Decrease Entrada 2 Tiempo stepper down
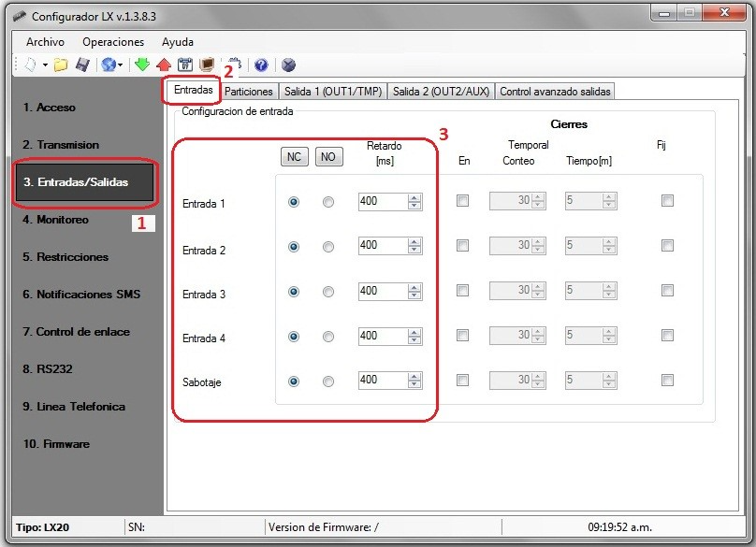Image resolution: width=756 pixels, height=547 pixels. (x=609, y=250)
